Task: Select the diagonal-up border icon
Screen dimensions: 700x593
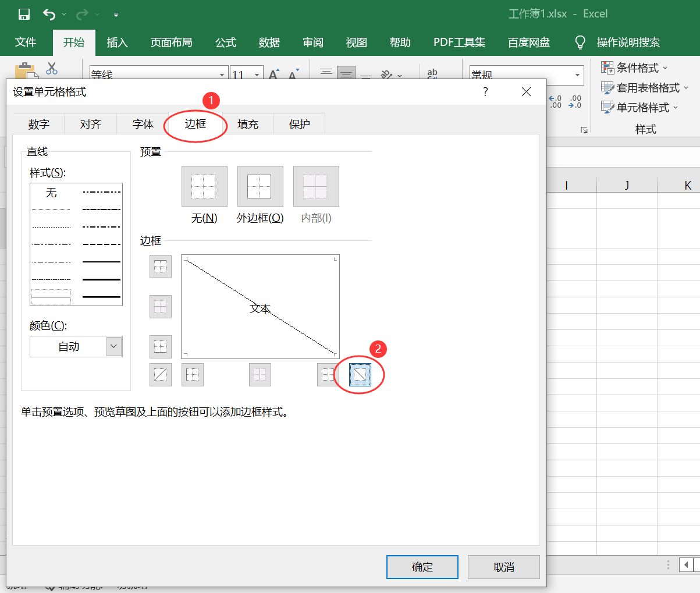Action: click(161, 374)
